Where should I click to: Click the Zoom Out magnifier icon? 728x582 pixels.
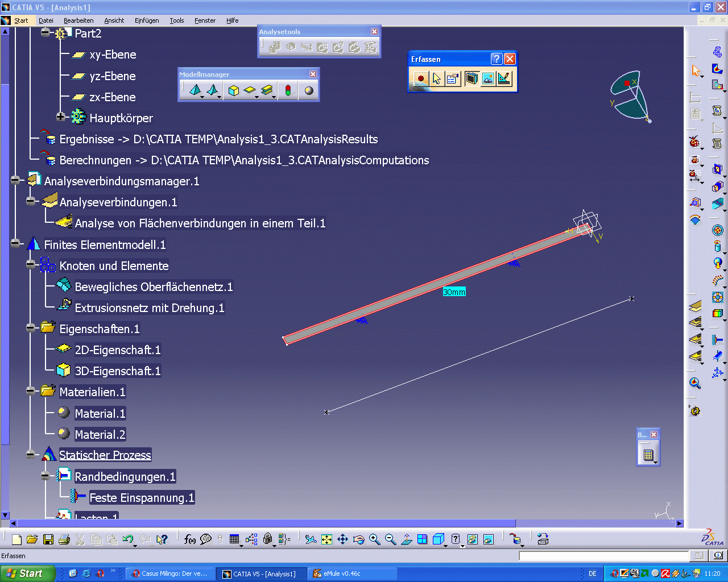pyautogui.click(x=390, y=539)
